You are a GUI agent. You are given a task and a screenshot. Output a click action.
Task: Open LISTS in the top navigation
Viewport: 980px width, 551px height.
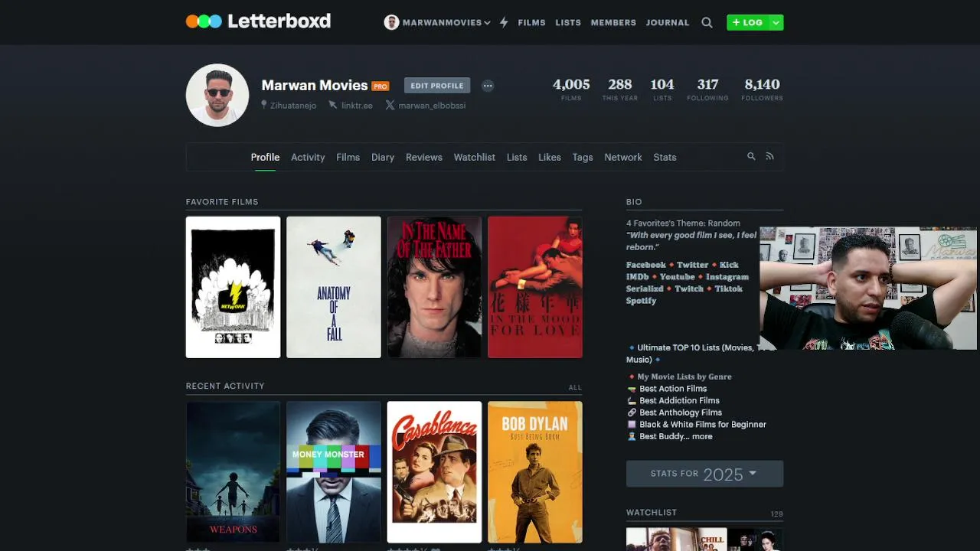tap(568, 22)
